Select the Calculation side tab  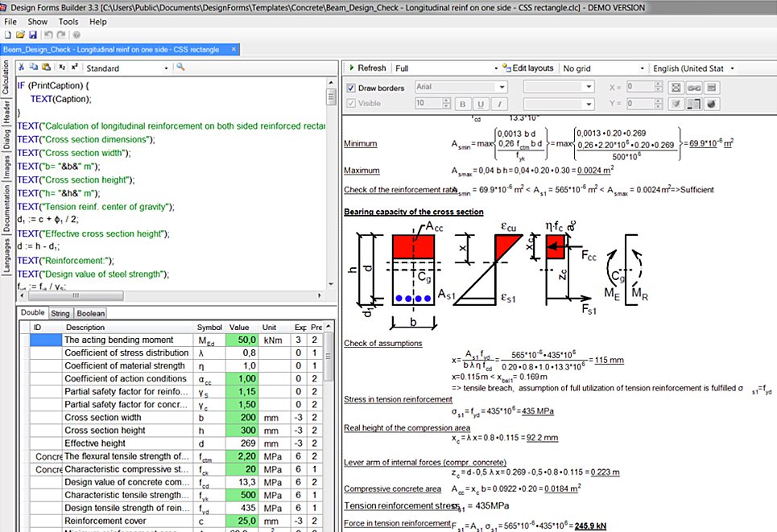(6, 77)
